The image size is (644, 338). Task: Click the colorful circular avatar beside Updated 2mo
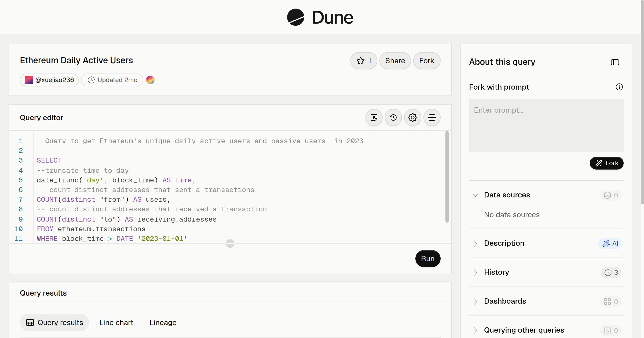point(150,80)
